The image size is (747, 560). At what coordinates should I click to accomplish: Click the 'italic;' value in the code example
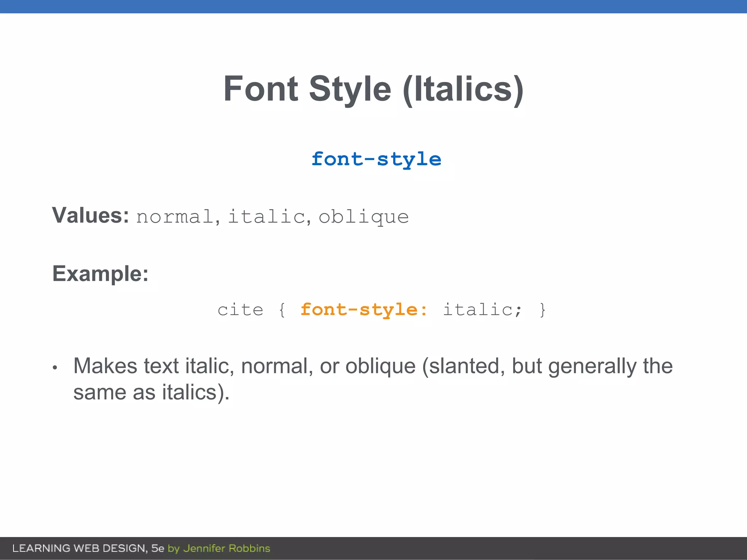coord(483,310)
